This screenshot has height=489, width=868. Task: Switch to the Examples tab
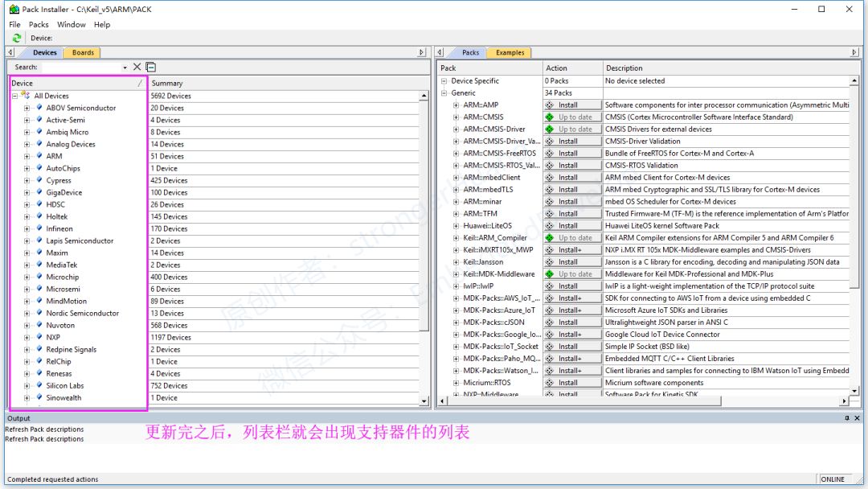click(x=510, y=52)
